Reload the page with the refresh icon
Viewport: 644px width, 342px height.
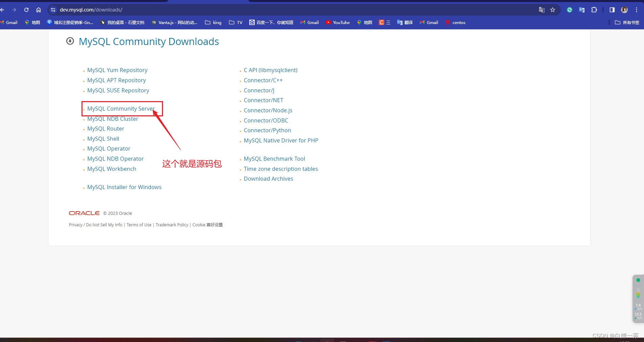pyautogui.click(x=26, y=10)
